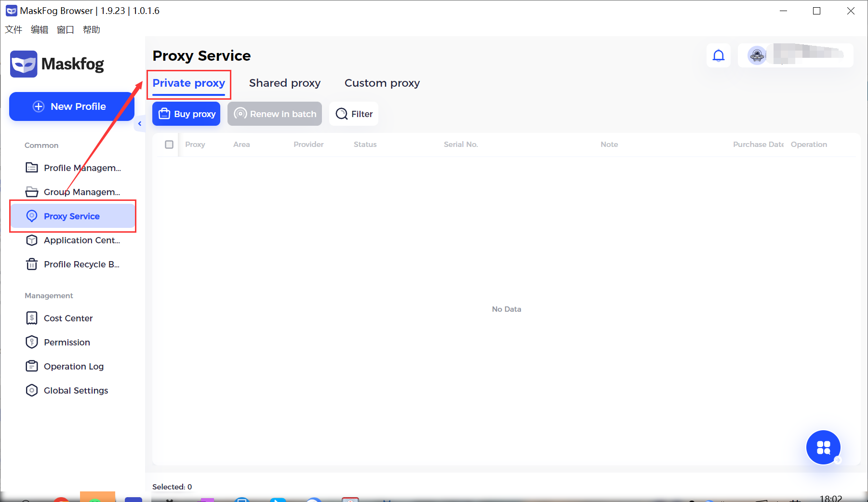Viewport: 868px width, 502px height.
Task: Click the taskbar clock showing 18:02
Action: (x=831, y=498)
